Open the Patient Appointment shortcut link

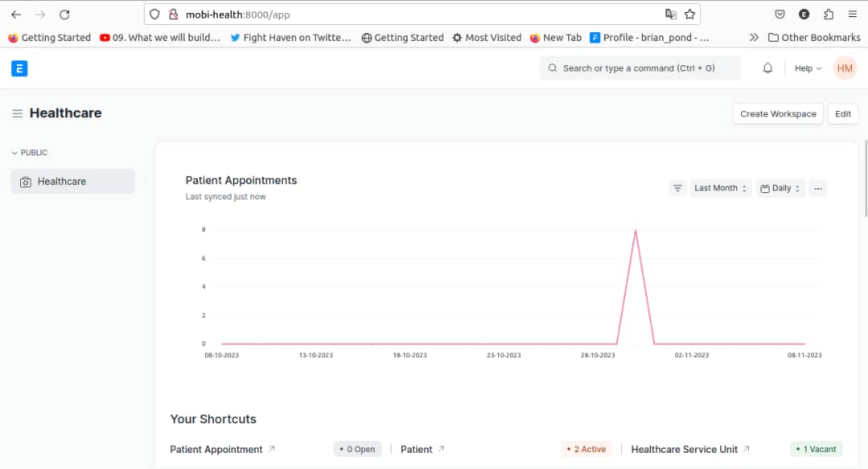[x=215, y=449]
